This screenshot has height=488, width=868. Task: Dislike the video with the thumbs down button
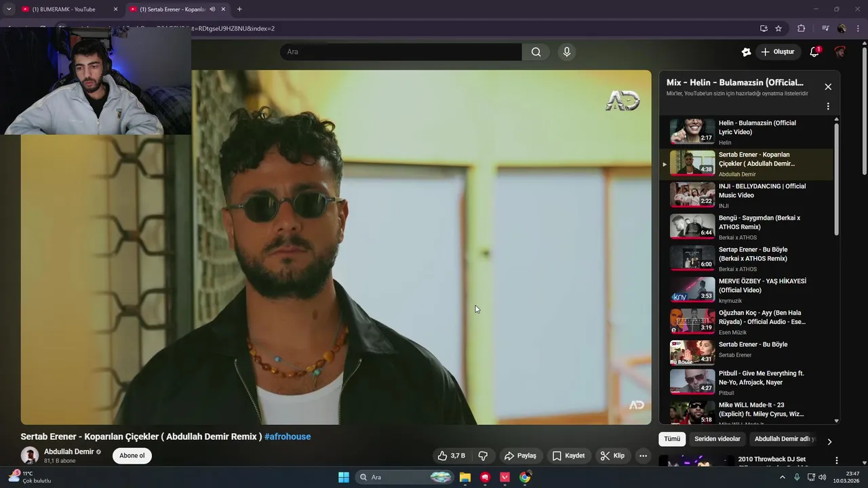[484, 455]
